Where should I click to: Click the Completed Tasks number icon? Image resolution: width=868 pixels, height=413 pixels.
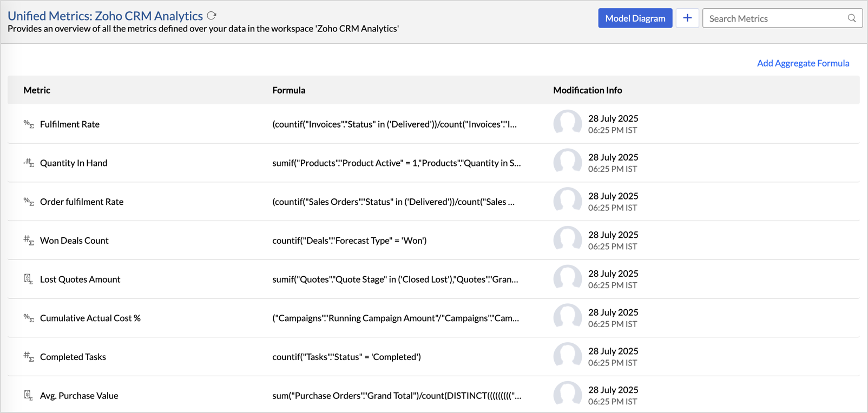pyautogui.click(x=29, y=357)
